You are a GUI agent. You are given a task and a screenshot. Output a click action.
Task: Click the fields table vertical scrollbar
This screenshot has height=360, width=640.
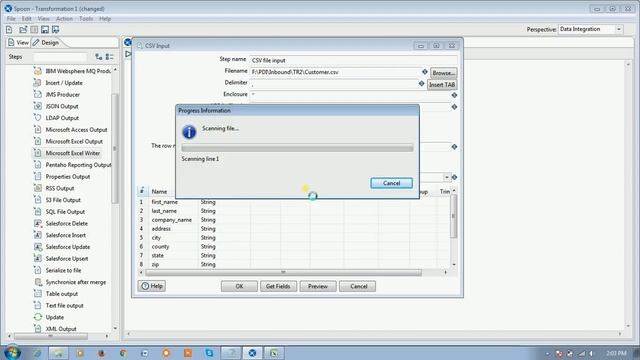[x=453, y=216]
